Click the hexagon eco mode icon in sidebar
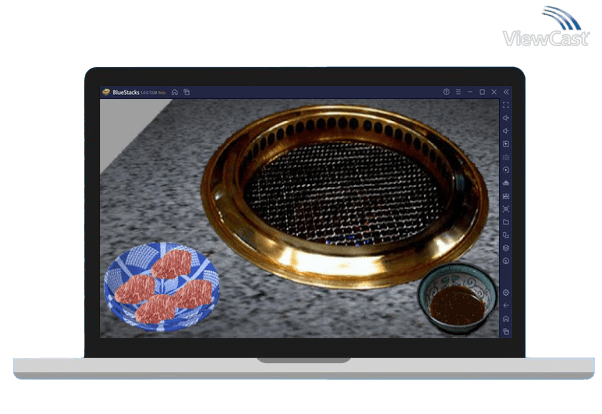602x414 pixels. pyautogui.click(x=506, y=248)
